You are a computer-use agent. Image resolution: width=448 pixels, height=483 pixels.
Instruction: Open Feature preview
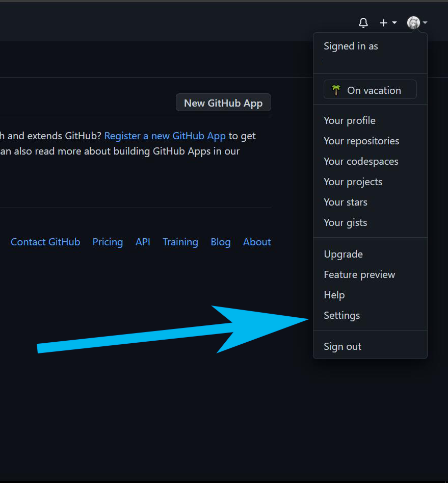coord(359,274)
